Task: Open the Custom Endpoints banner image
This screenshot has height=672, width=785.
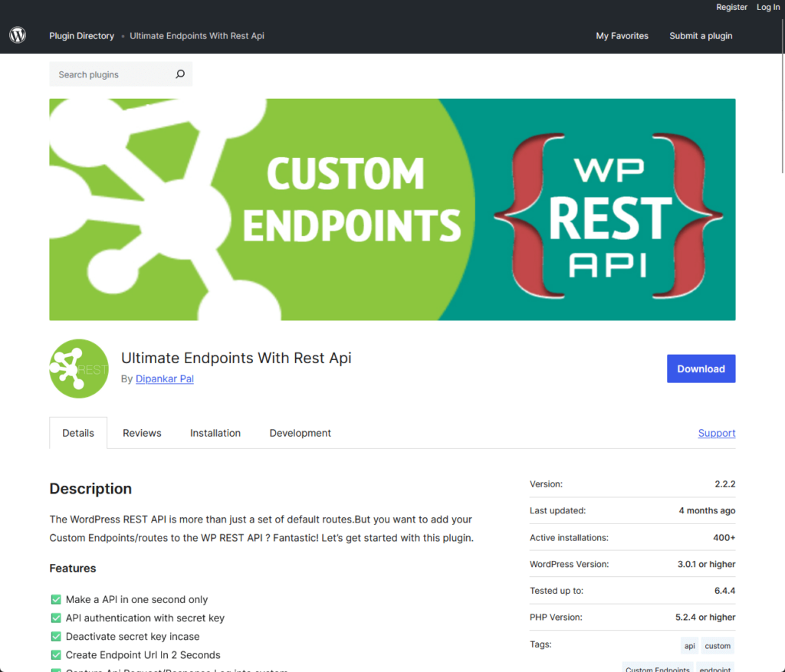Action: pos(392,209)
